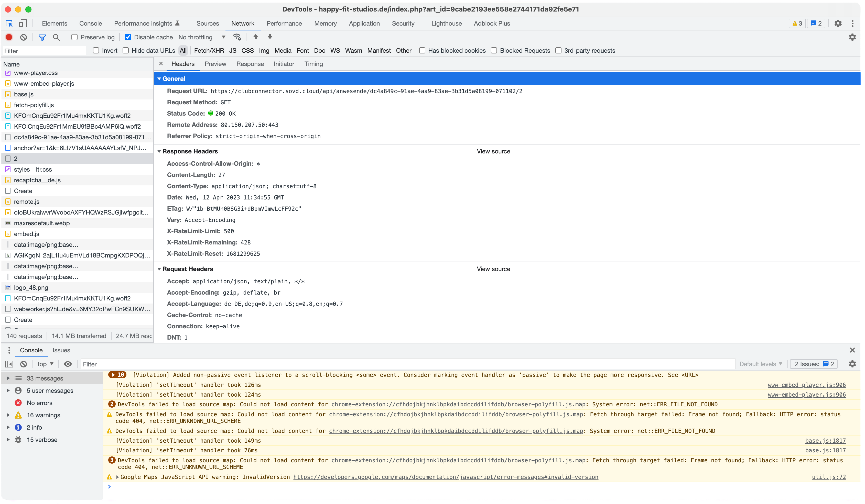Open the DevTools three-dot menu
This screenshot has width=865, height=504.
pyautogui.click(x=853, y=23)
